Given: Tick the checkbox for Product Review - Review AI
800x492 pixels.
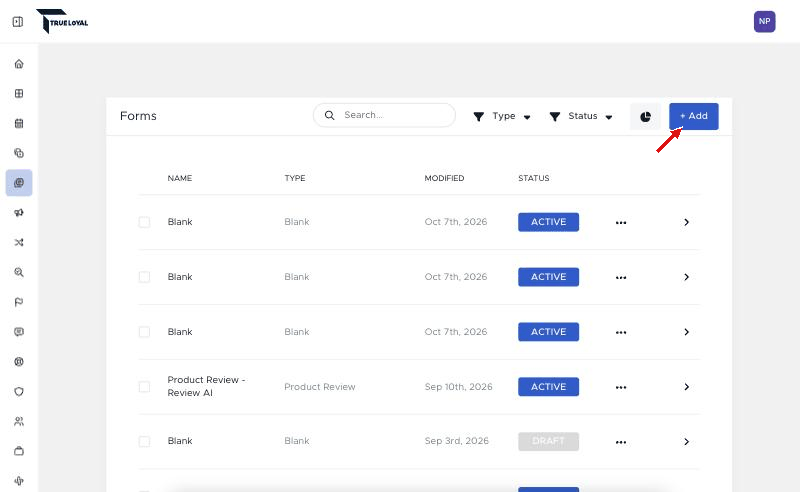Looking at the screenshot, I should pyautogui.click(x=144, y=386).
